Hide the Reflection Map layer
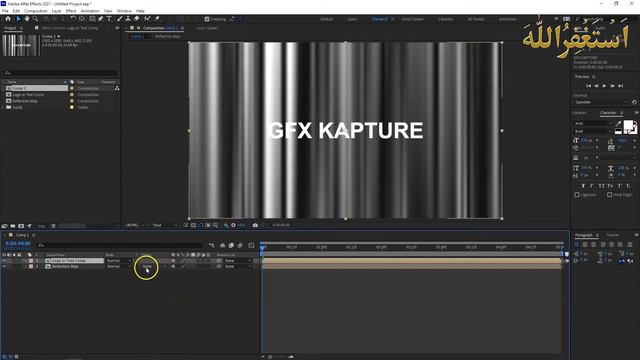 tap(4, 266)
